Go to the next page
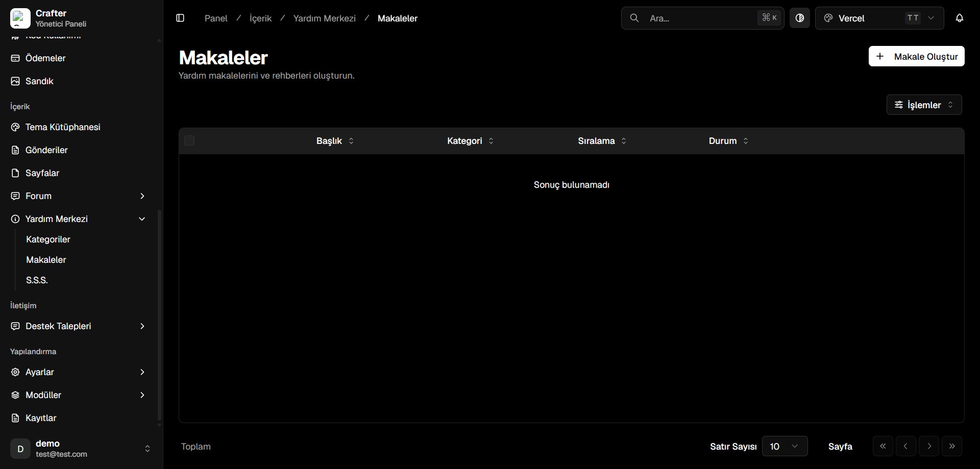This screenshot has height=469, width=980. pos(929,446)
